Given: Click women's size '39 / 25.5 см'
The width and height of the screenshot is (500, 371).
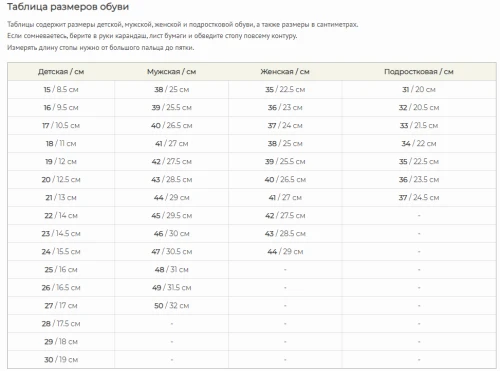Looking at the screenshot, I should coord(285,162).
